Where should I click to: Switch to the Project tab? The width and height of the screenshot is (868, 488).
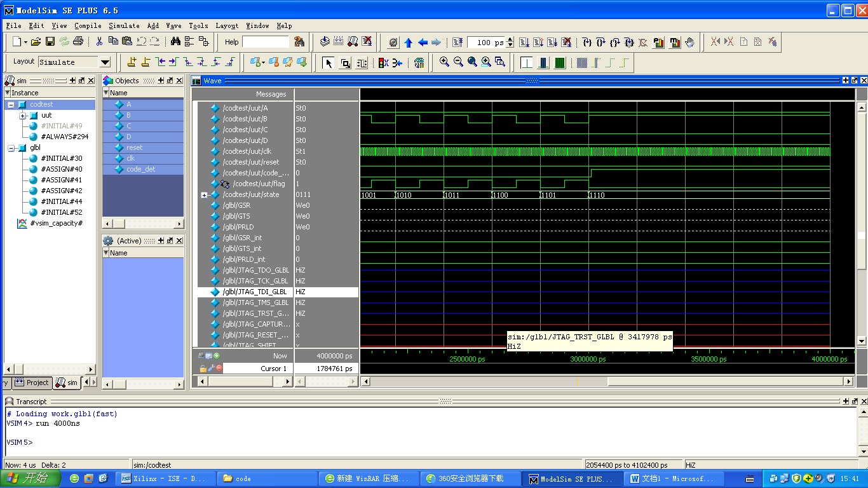pyautogui.click(x=32, y=383)
